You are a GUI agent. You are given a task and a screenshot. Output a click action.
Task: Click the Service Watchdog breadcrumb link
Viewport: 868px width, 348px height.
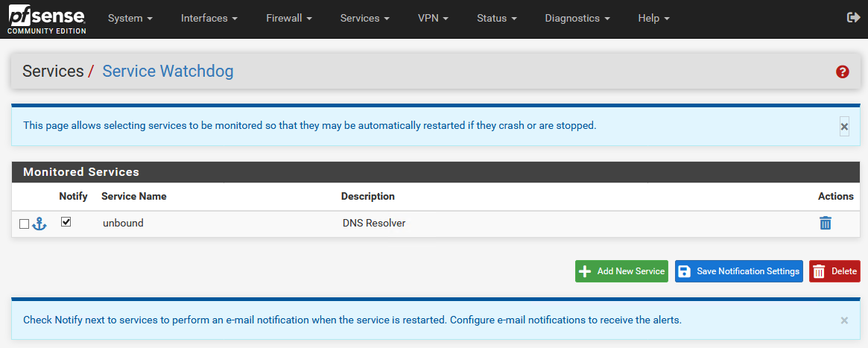[168, 72]
